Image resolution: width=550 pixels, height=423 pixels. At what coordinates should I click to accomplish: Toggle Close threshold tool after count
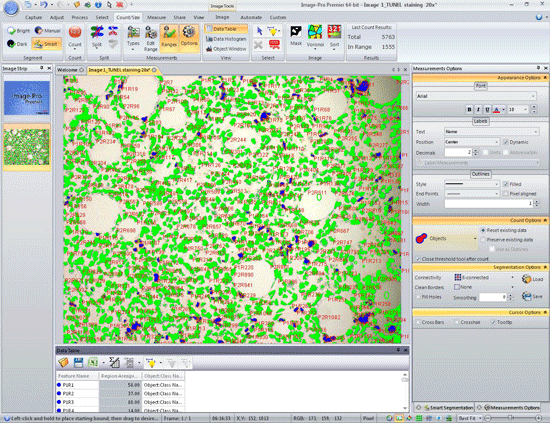(418, 259)
